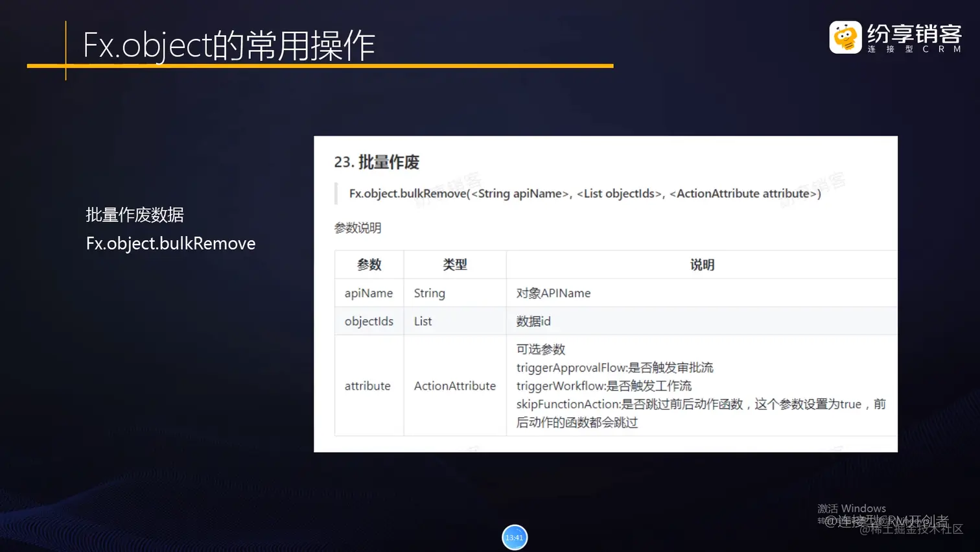Image resolution: width=980 pixels, height=552 pixels.
Task: Click the 数据id description cell
Action: click(x=702, y=321)
